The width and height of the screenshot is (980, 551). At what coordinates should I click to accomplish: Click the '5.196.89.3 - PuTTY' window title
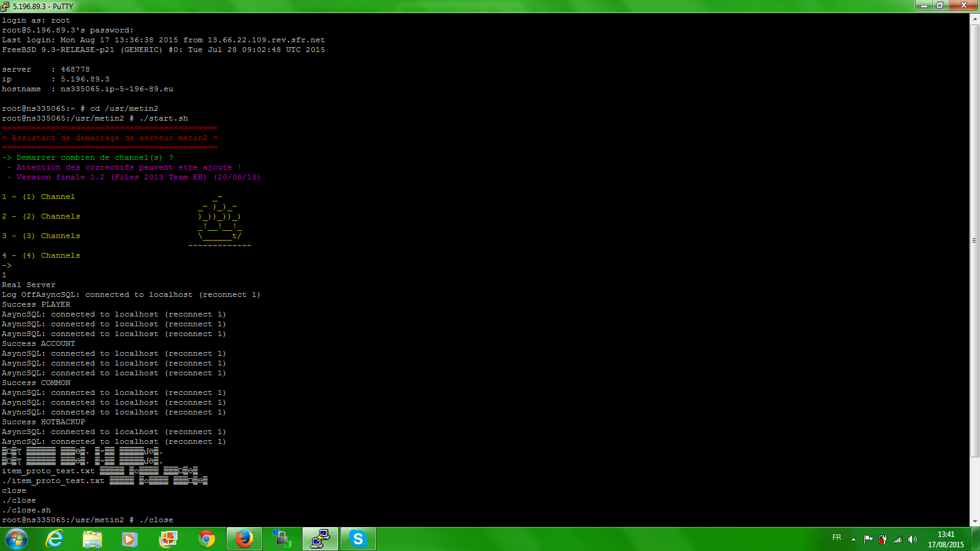tap(43, 7)
